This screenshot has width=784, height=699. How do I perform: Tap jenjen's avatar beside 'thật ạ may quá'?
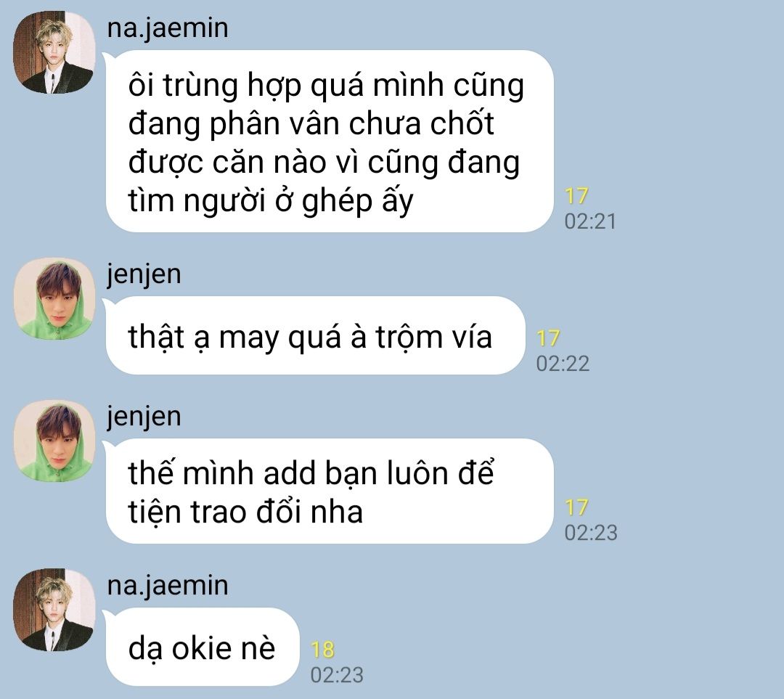point(54,299)
